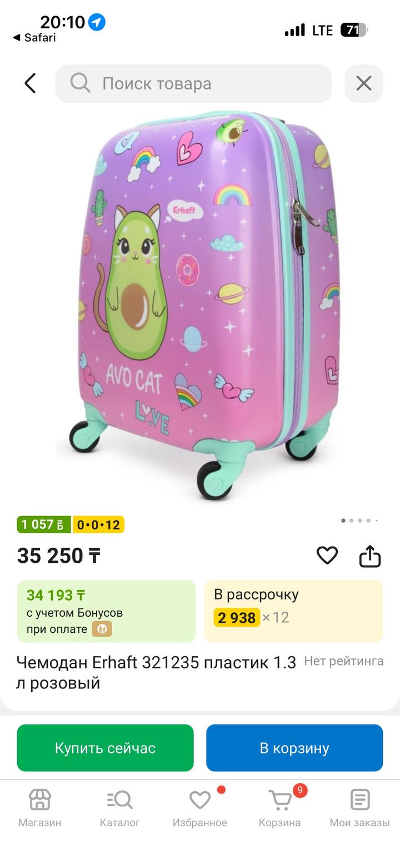View the Мои заказы tab
The height and width of the screenshot is (868, 400).
360,808
